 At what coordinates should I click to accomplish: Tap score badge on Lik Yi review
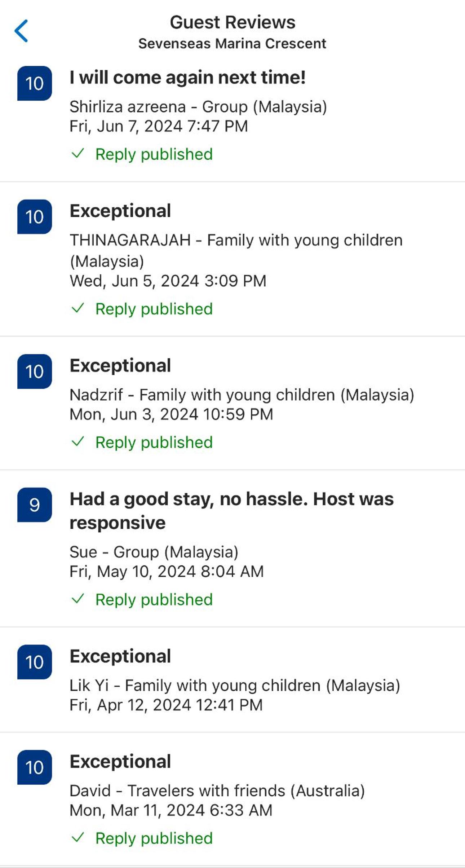35,662
